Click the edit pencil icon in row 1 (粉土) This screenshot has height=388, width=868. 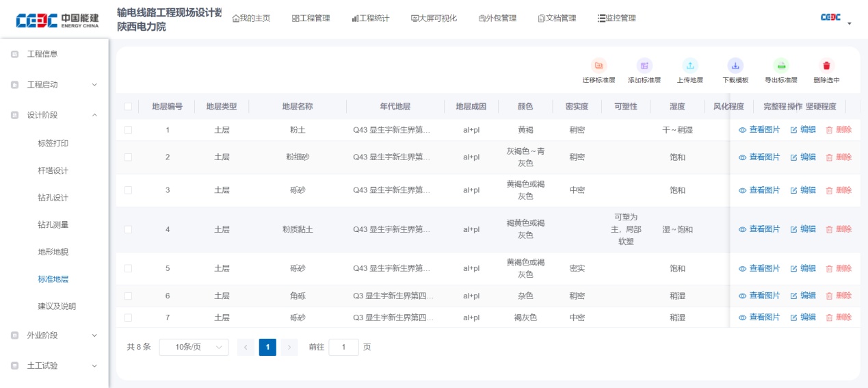[x=794, y=130]
